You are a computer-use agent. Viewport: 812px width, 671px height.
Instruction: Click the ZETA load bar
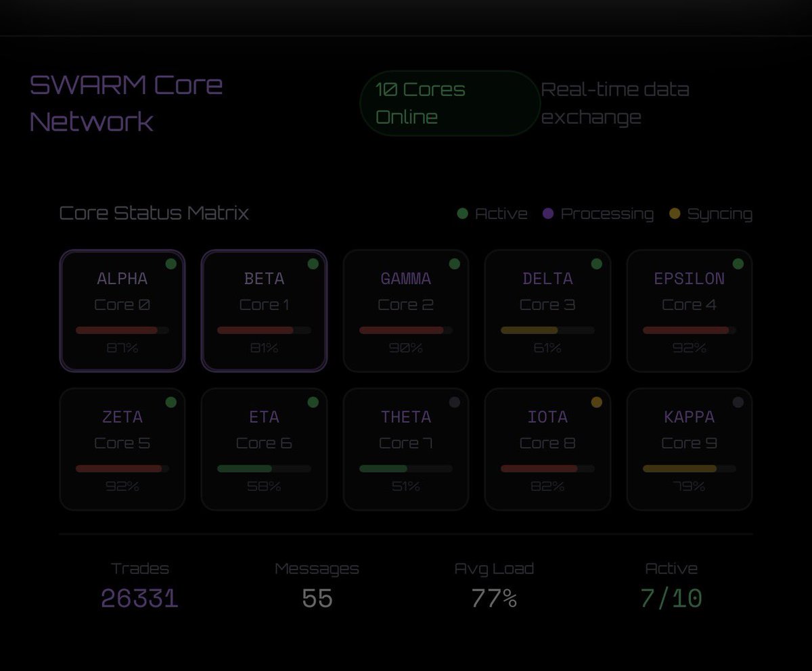(x=122, y=468)
